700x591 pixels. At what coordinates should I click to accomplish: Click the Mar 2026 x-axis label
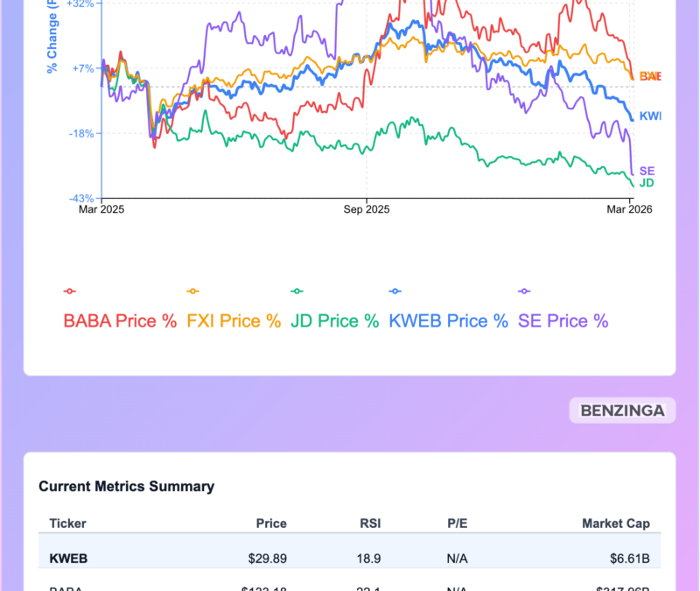631,209
